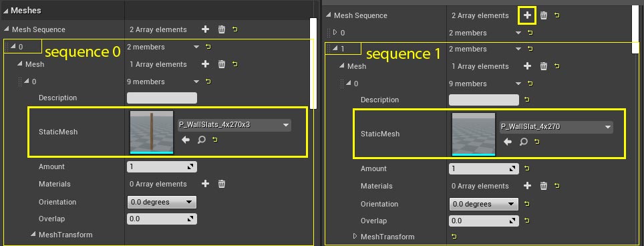Collapse Mesh Sequence in the left panel
The height and width of the screenshot is (246, 644).
[x=7, y=29]
